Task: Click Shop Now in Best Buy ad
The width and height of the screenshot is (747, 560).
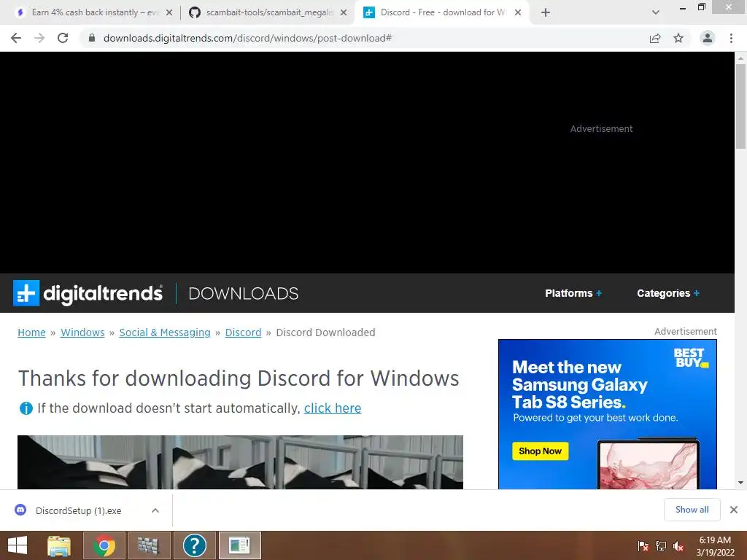Action: pyautogui.click(x=541, y=451)
